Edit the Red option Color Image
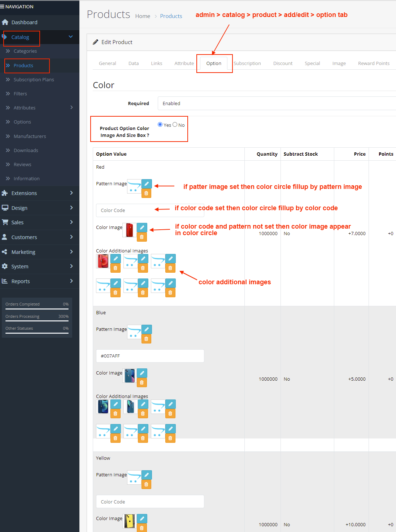Viewport: 396px width, 532px height. (142, 228)
